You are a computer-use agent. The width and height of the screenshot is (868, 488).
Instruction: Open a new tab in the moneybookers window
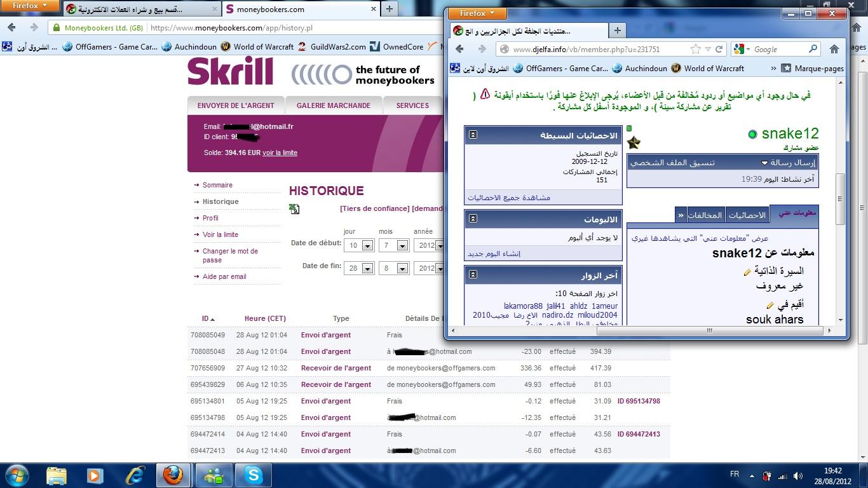click(x=389, y=9)
